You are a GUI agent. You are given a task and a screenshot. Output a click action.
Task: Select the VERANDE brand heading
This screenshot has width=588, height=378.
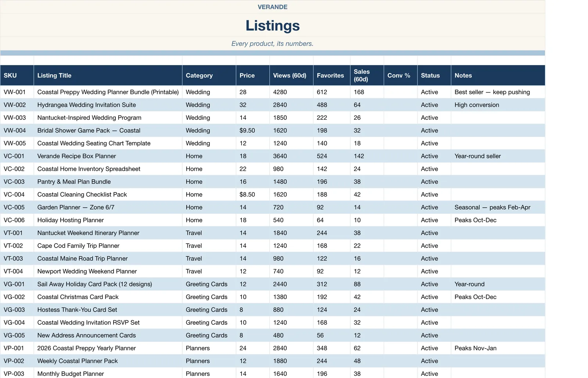pos(273,7)
